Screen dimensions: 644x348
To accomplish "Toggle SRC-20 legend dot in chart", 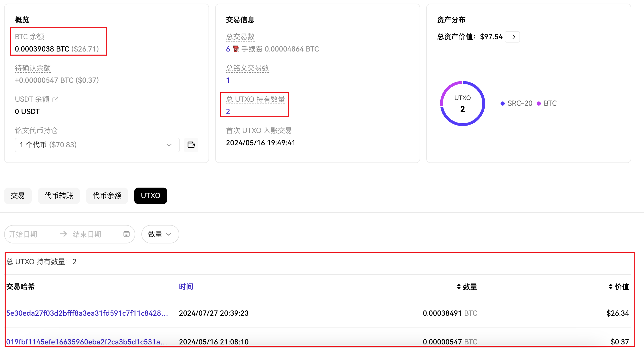I will (x=503, y=104).
